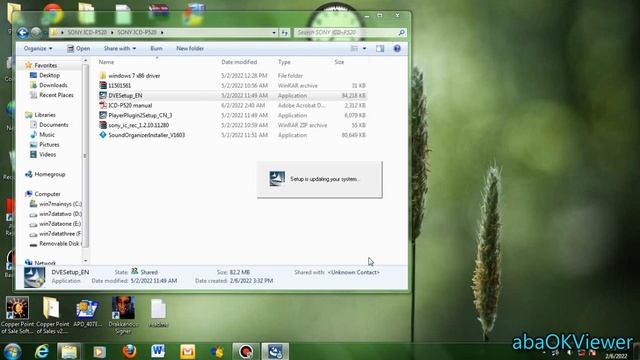Open the Organize menu

click(38, 49)
